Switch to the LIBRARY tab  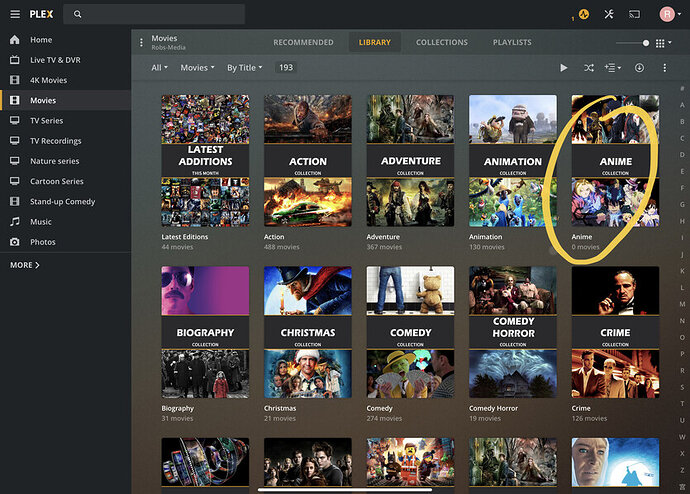coord(374,42)
